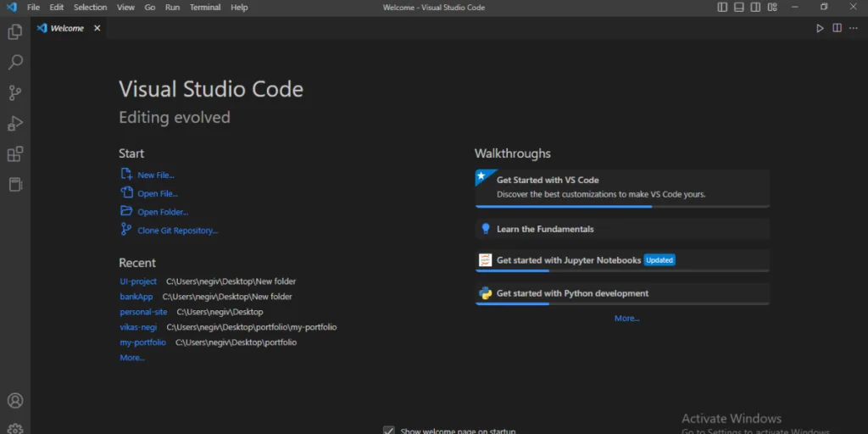The height and width of the screenshot is (434, 868).
Task: Open Get Started with VS Code walkthrough
Action: pos(622,188)
